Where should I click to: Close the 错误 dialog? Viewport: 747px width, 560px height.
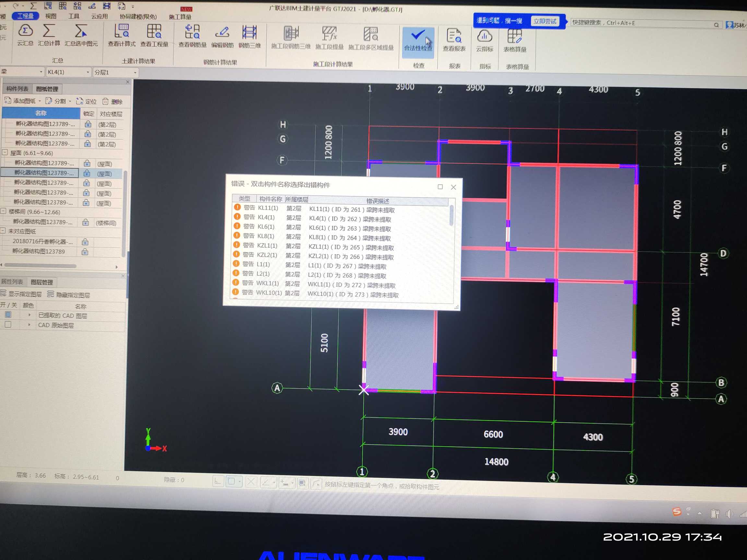click(454, 187)
